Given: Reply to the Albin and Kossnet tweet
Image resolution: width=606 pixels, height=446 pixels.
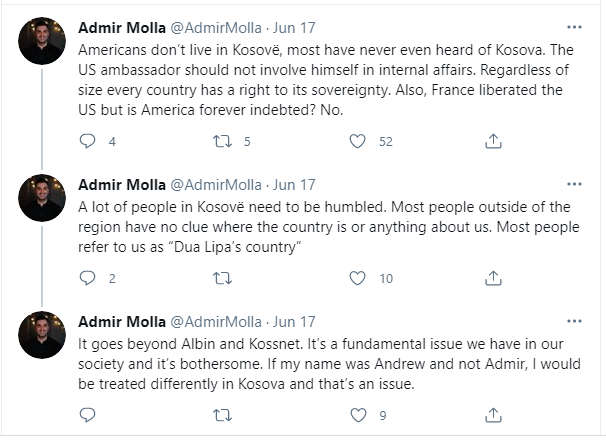Looking at the screenshot, I should pyautogui.click(x=87, y=414).
